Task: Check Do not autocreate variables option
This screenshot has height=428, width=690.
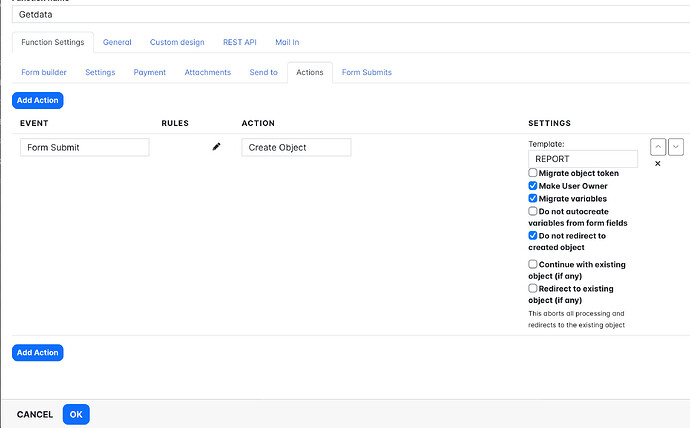Action: pyautogui.click(x=533, y=211)
